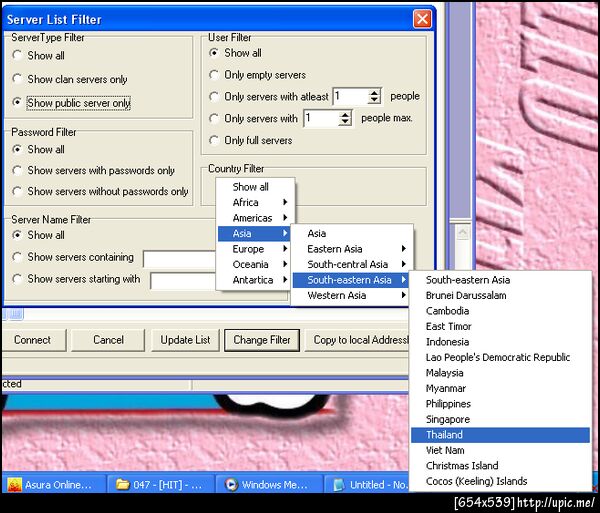Select Myanmar from country list

[500, 388]
